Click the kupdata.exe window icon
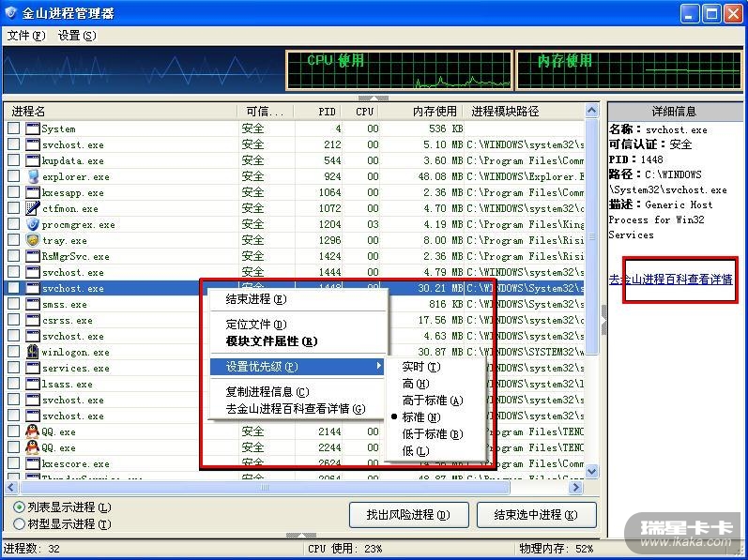This screenshot has height=560, width=748. (33, 160)
